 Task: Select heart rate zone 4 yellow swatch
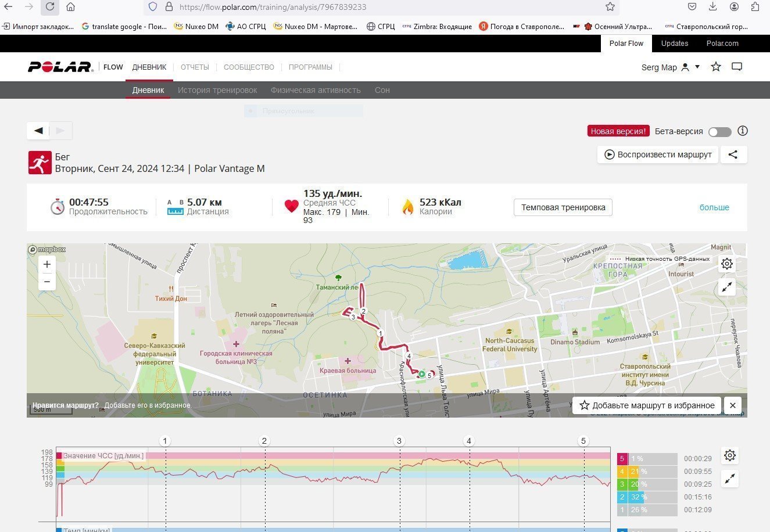point(622,472)
